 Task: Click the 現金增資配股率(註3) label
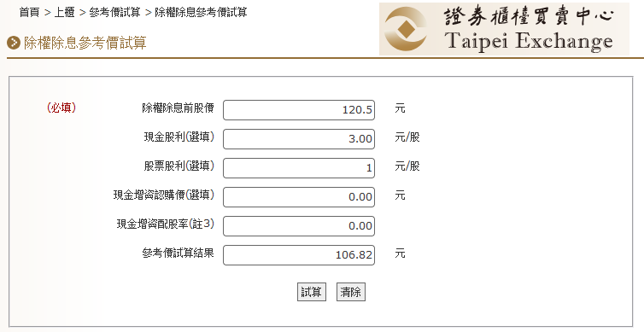tap(166, 224)
